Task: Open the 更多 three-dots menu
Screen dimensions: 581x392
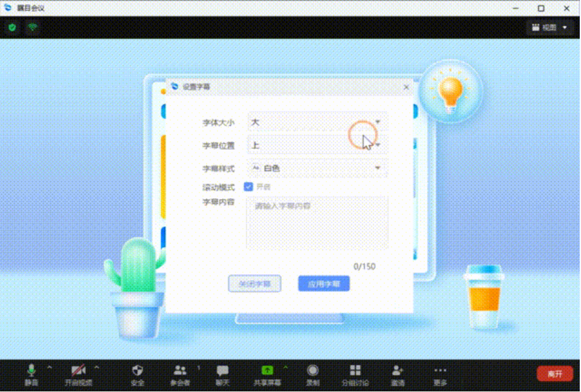Action: pyautogui.click(x=440, y=370)
